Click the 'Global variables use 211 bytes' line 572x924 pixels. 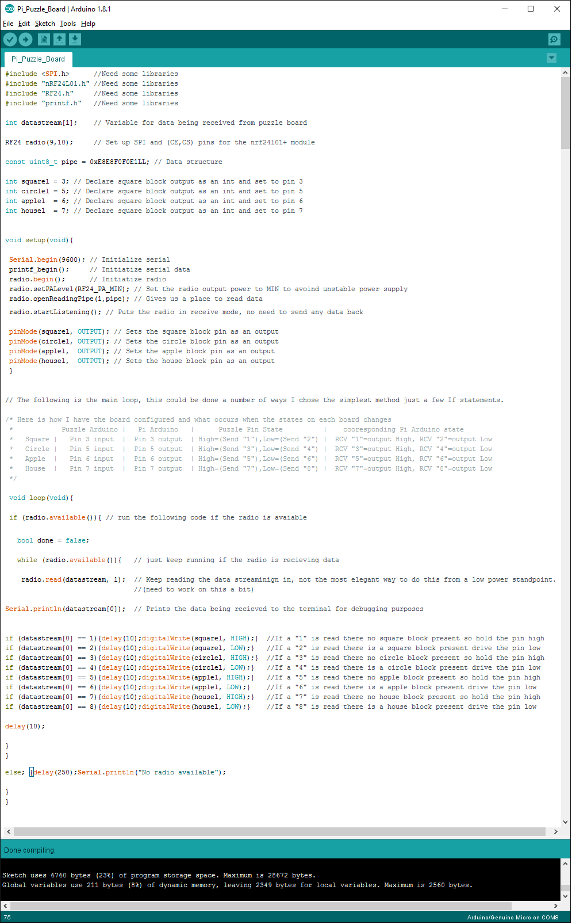pos(237,885)
